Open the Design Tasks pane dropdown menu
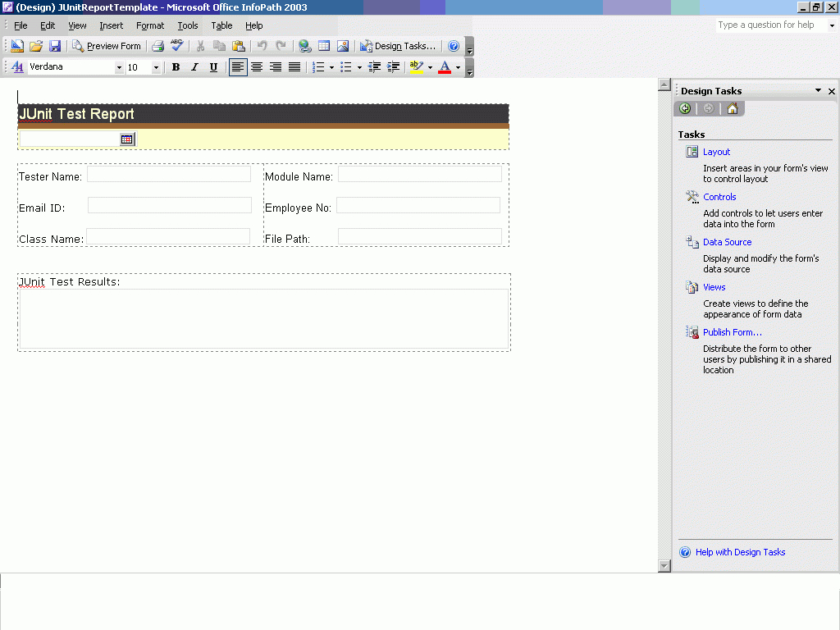Viewport: 840px width, 630px height. click(816, 90)
